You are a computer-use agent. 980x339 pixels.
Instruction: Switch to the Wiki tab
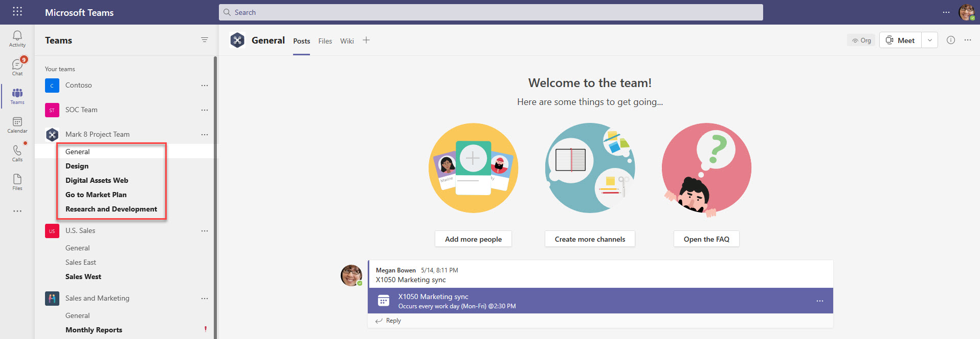(347, 41)
